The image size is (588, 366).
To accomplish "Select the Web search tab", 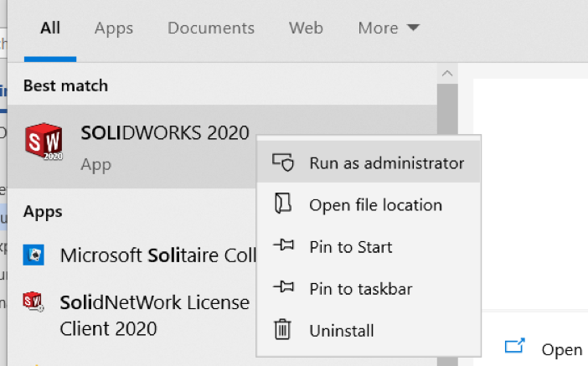I will pos(306,28).
